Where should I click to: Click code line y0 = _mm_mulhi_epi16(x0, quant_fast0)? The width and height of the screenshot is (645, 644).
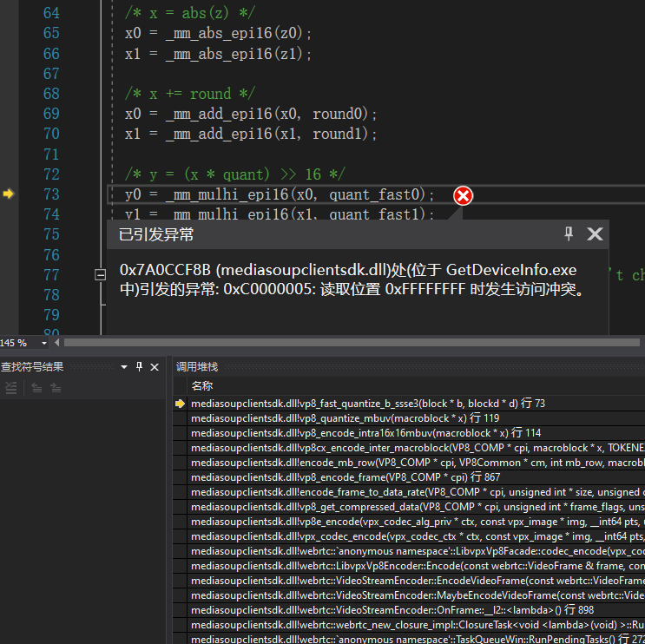pos(280,194)
